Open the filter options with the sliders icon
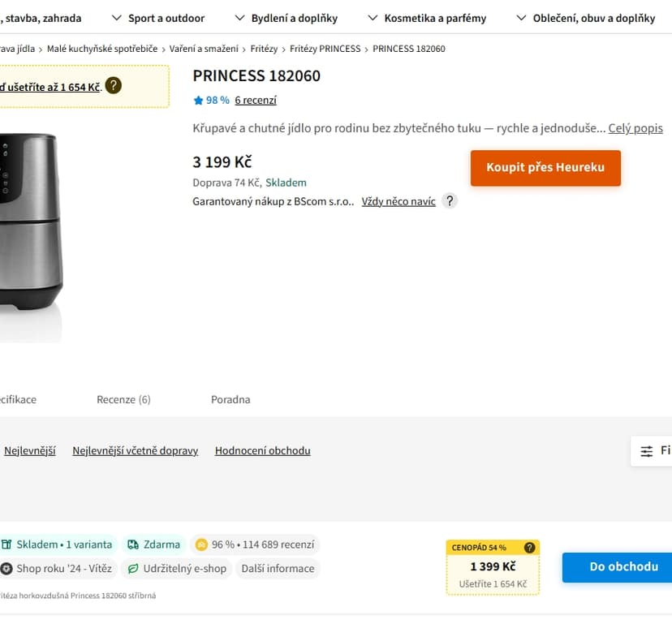 [647, 450]
